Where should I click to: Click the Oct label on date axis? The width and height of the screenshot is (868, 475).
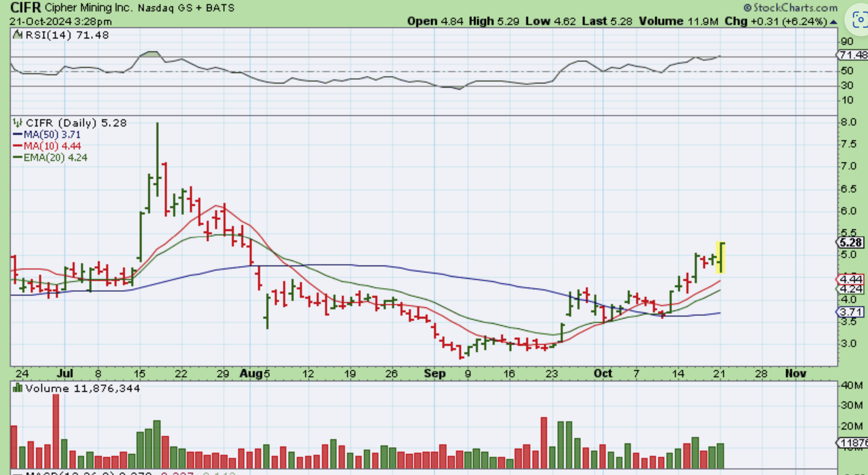(603, 374)
